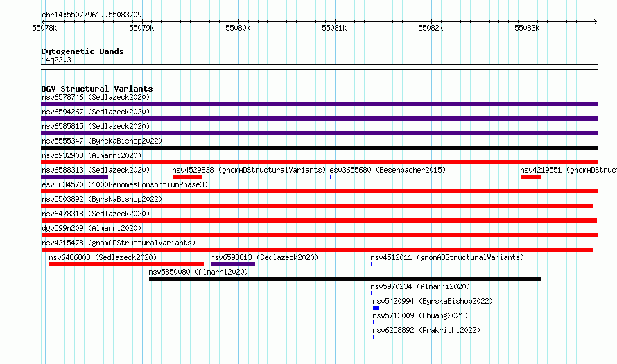Viewport: 617px width, 364px height.
Task: Open the nsv6588313 (Sedlazeck2020) label
Action: [96, 170]
